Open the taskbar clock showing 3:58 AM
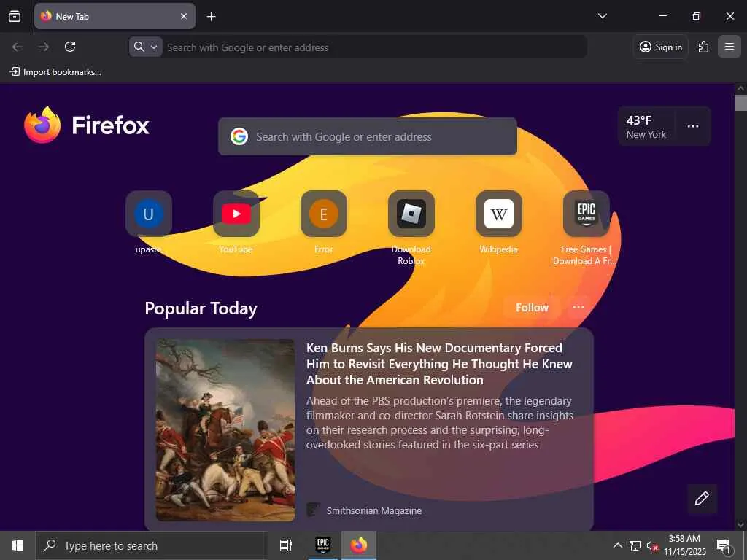This screenshot has height=560, width=747. [x=684, y=545]
